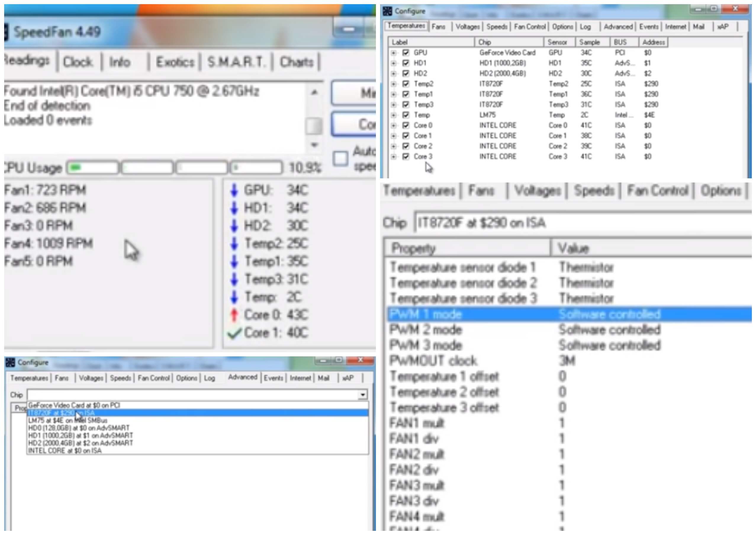Viewport: 756px width, 535px height.
Task: Open the Clock tab in SpeedFan
Action: [x=78, y=62]
